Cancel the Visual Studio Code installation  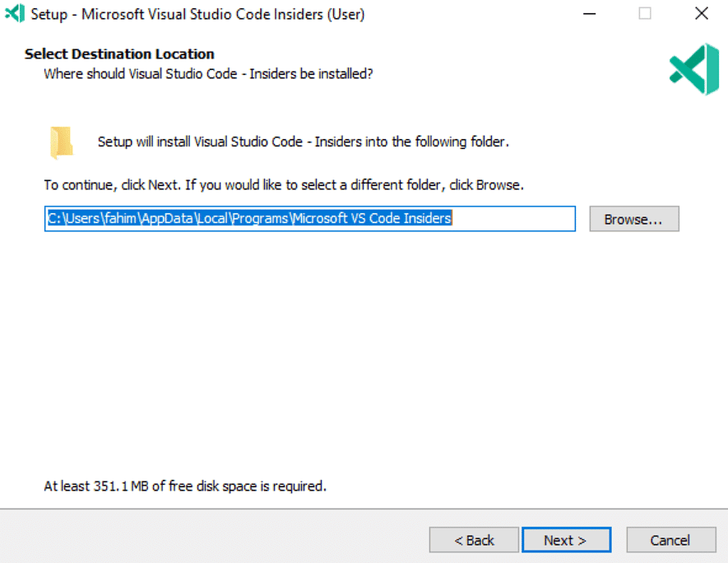[671, 540]
